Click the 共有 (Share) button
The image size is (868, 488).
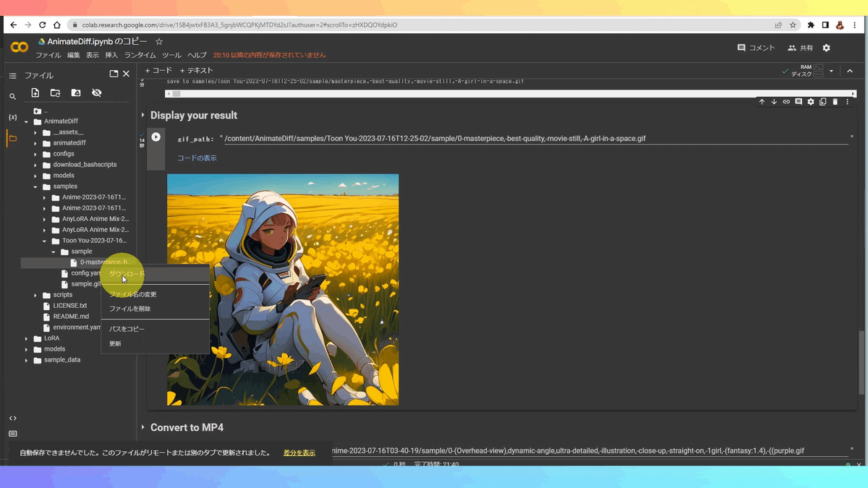pyautogui.click(x=800, y=48)
